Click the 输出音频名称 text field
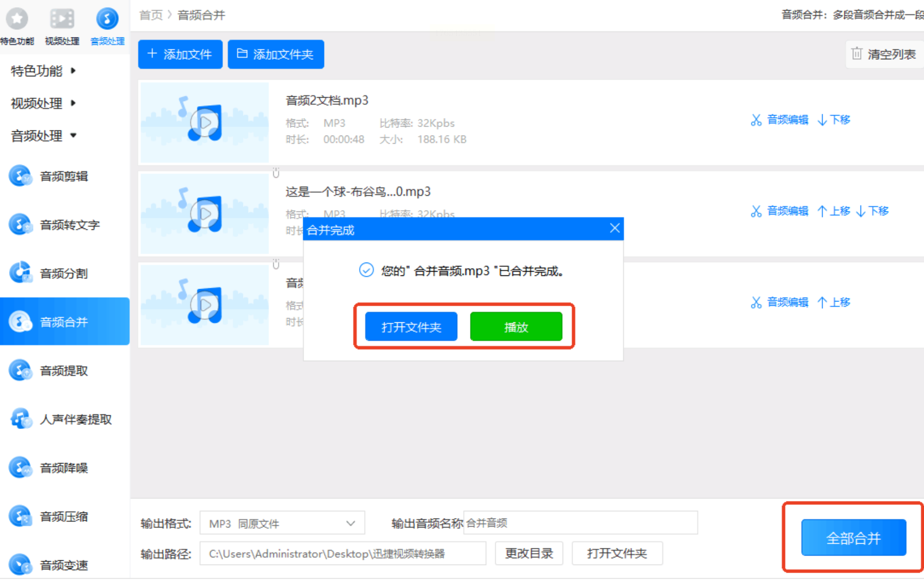 580,523
